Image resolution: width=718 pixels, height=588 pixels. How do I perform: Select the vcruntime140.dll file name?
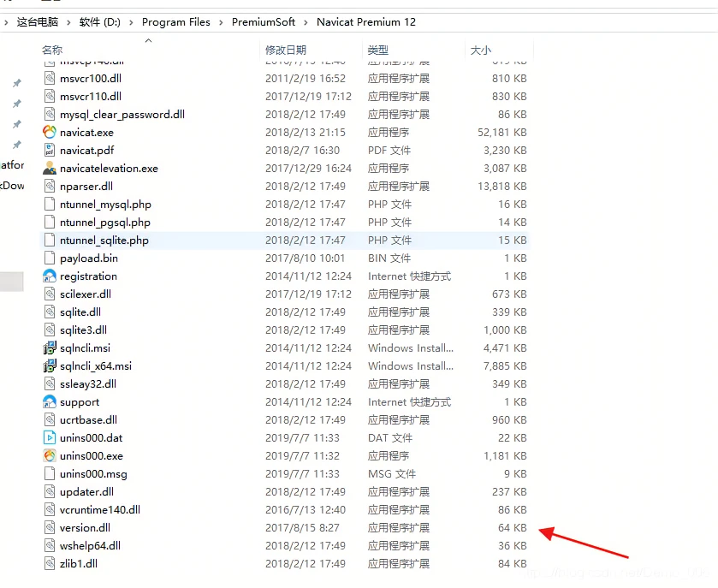point(100,510)
